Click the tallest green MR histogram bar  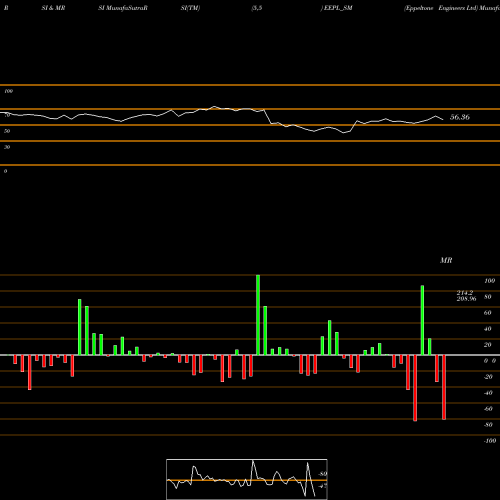(258, 315)
